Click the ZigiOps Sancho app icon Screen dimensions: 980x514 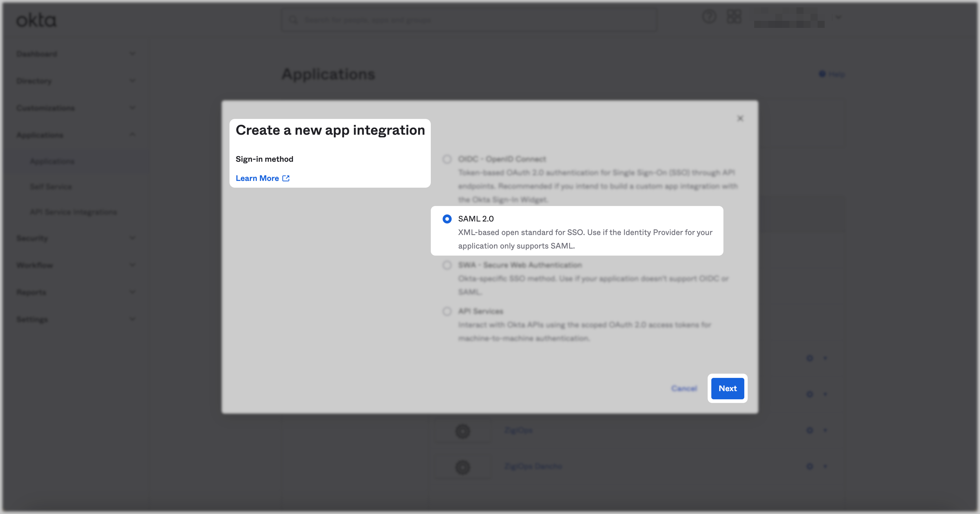coord(463,467)
